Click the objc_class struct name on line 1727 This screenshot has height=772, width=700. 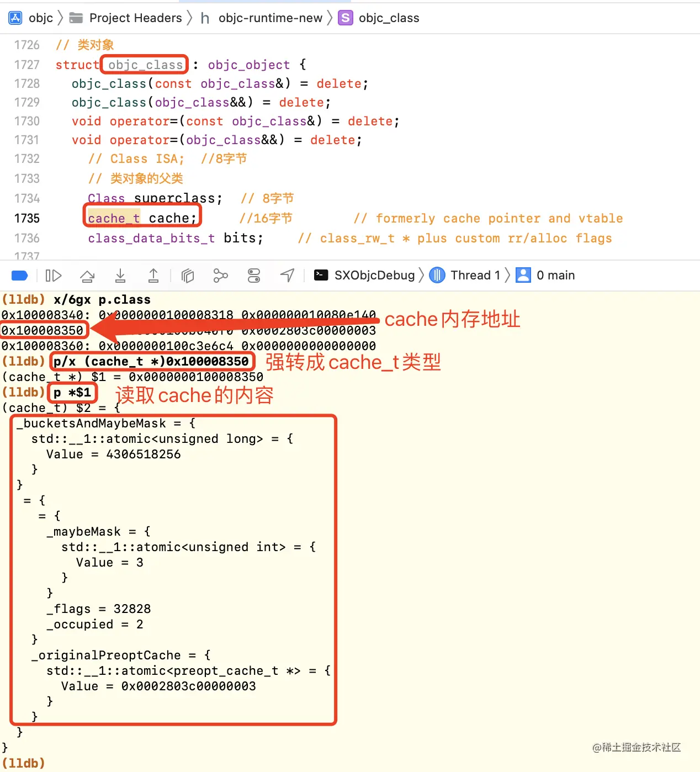click(x=145, y=65)
